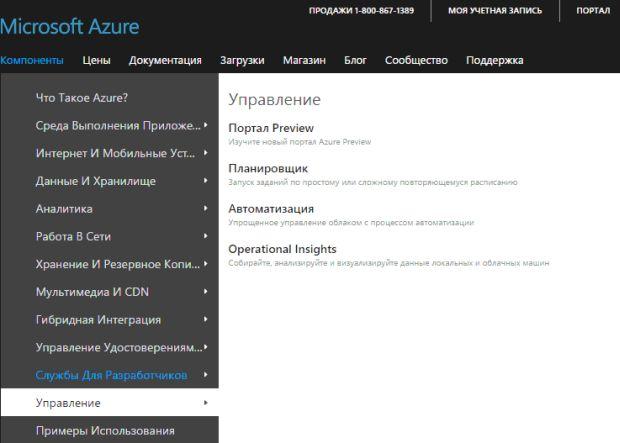This screenshot has height=443, width=620.
Task: Visit the Блог page
Action: point(355,60)
